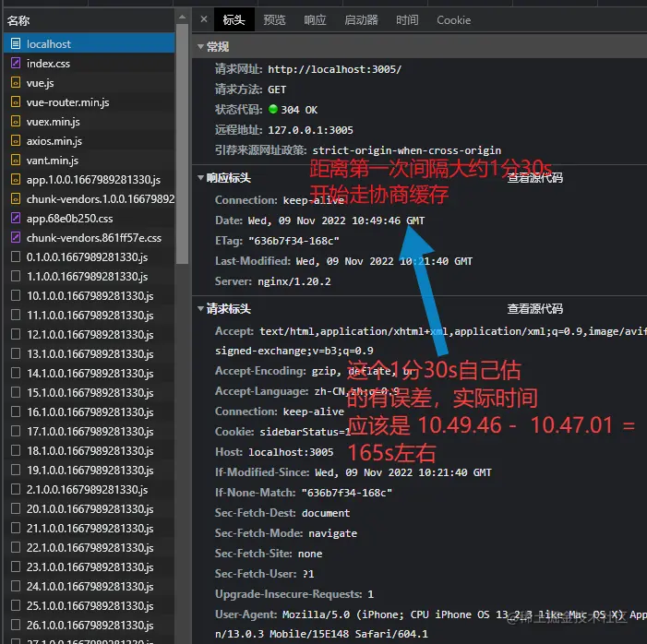Close the request details panel
Screen dimensions: 647x644
click(204, 19)
